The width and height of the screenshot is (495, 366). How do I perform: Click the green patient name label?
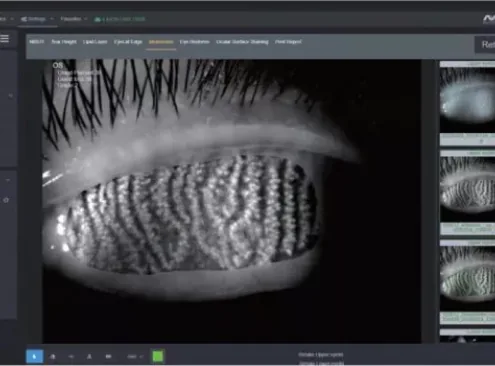(120, 19)
